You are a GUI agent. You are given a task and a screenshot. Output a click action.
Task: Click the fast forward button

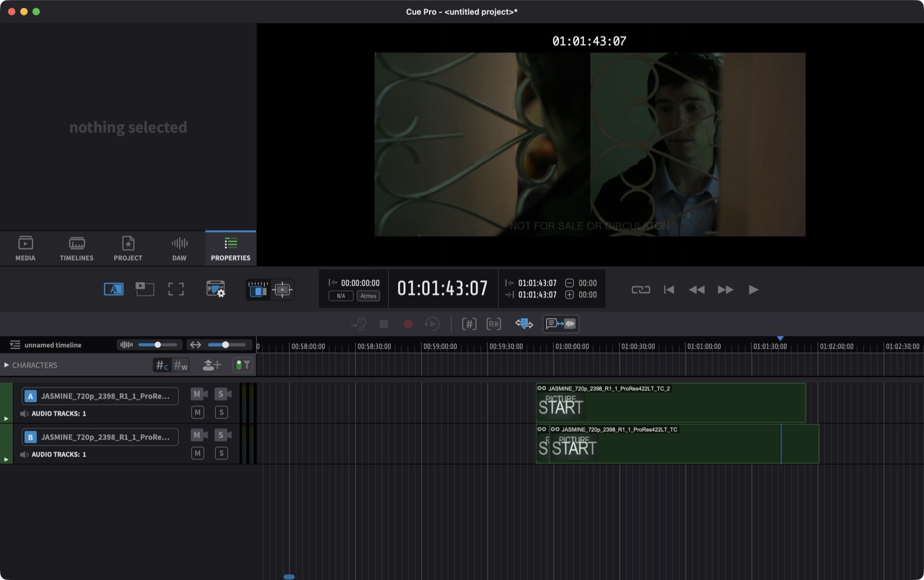click(725, 290)
